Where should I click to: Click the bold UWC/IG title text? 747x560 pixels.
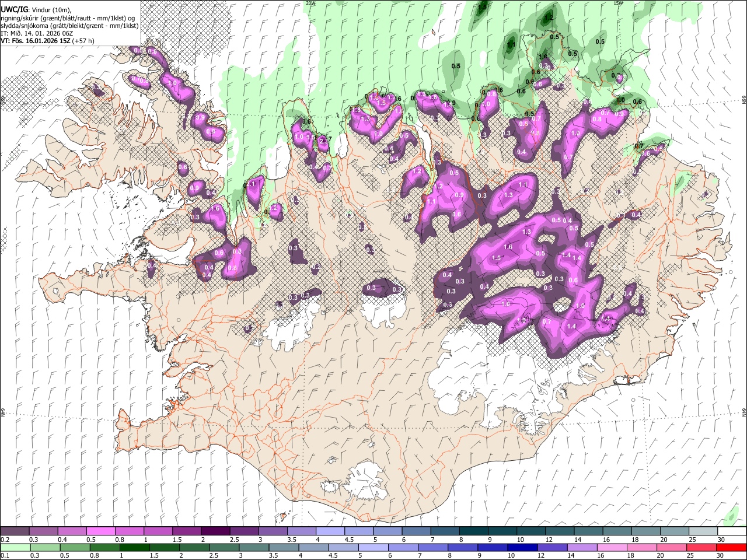[x=14, y=9]
